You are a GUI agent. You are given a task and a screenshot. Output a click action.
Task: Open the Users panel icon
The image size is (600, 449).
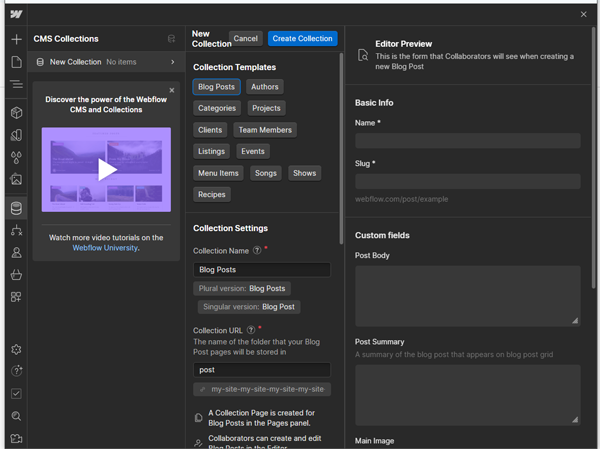(x=16, y=253)
